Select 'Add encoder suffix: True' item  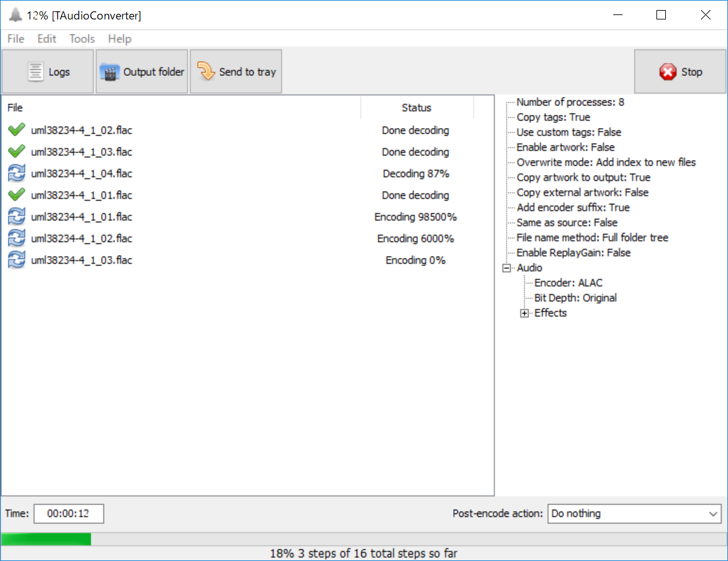click(x=573, y=208)
